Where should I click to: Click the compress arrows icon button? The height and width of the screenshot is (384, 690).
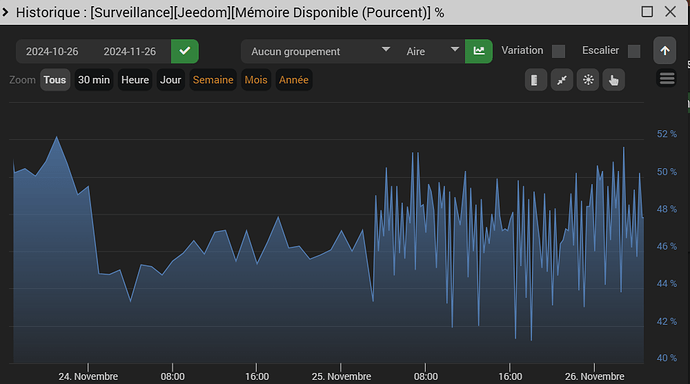pyautogui.click(x=562, y=80)
